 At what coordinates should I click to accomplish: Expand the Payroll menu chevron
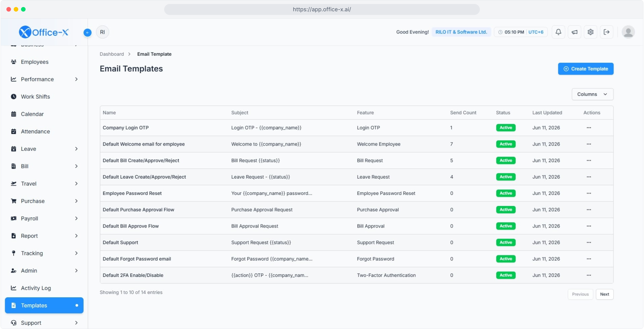76,218
